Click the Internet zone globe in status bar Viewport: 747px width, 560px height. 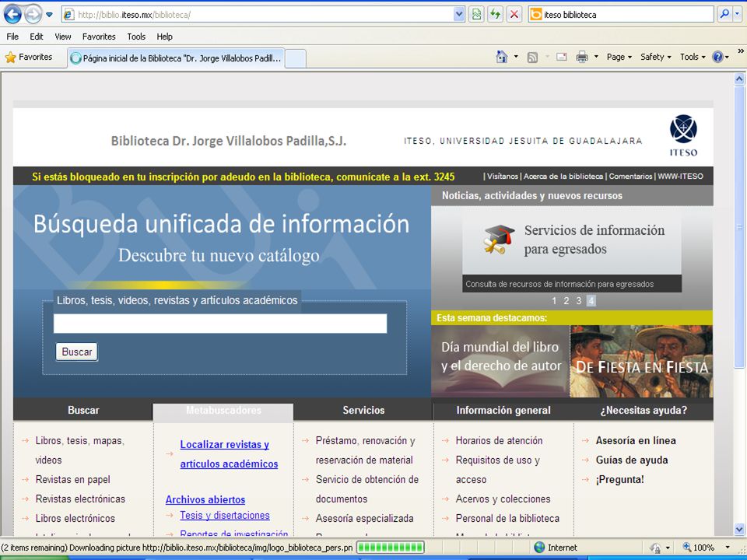pyautogui.click(x=539, y=548)
